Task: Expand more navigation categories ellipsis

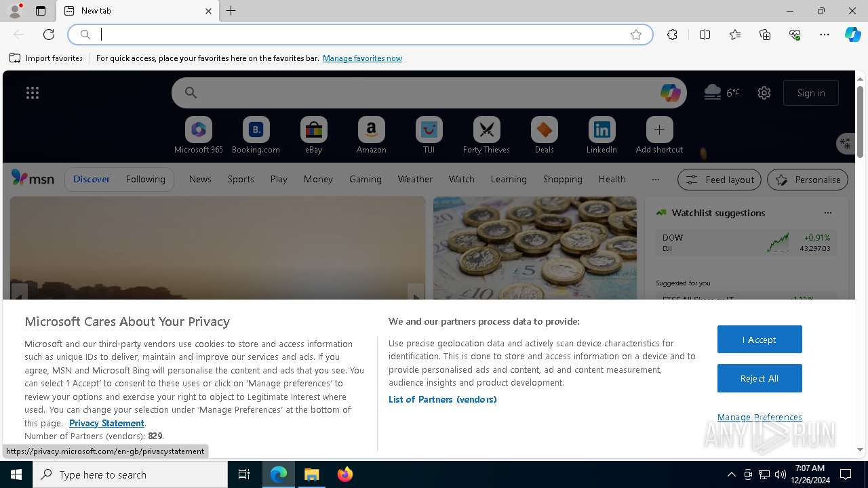Action: [x=655, y=180]
